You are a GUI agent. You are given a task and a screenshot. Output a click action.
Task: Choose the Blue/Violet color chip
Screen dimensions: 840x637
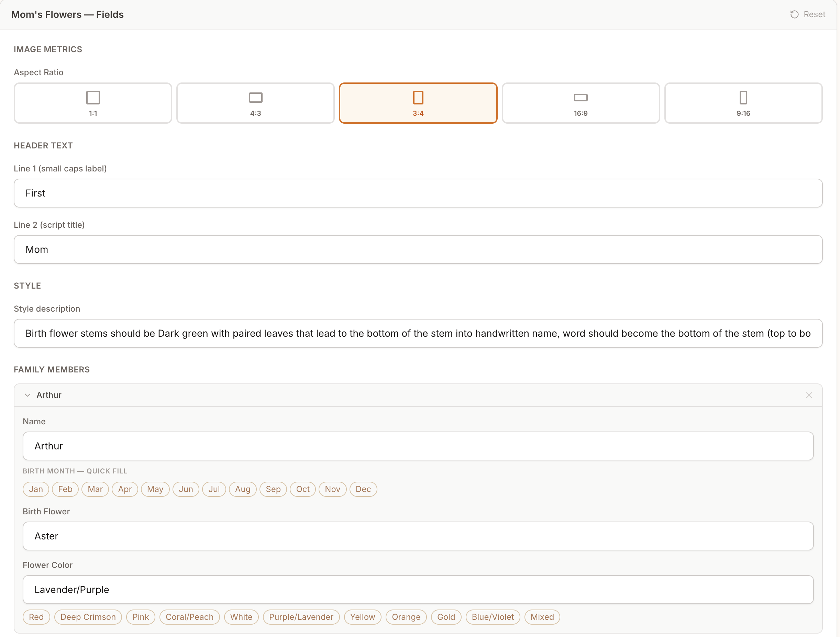point(493,617)
